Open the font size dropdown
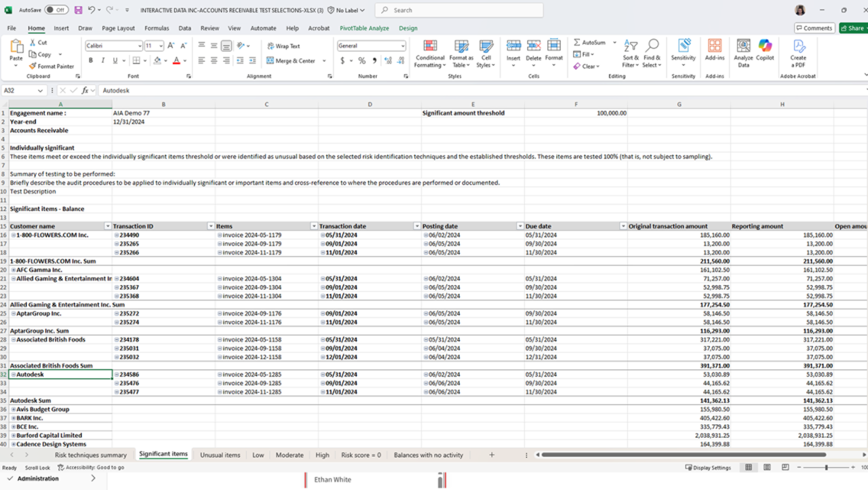 161,46
